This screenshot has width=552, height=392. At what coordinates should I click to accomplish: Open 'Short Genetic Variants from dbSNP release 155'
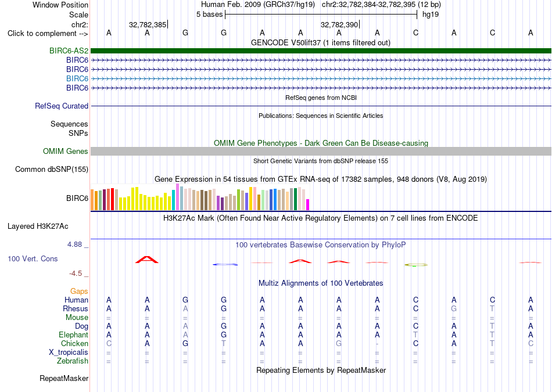[x=321, y=161]
